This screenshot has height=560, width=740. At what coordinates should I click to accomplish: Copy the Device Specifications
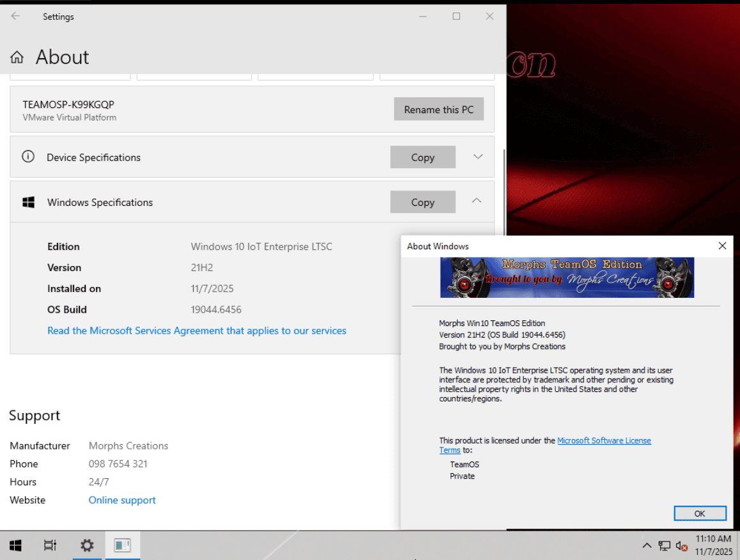coord(423,157)
